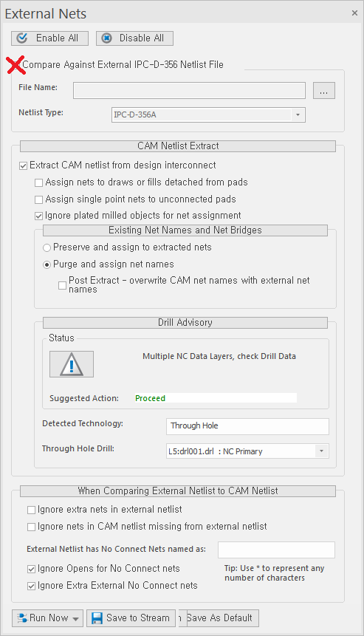
Task: Open the file browse ellipsis button
Action: (324, 90)
